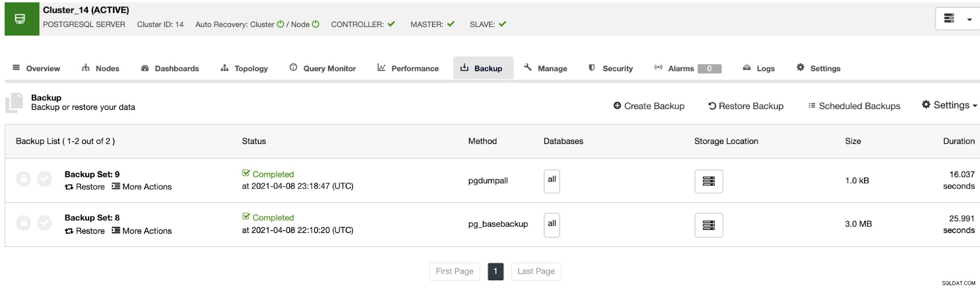Click the lock icon on Backup Set 9
Image resolution: width=980 pixels, height=288 pixels.
(24, 179)
